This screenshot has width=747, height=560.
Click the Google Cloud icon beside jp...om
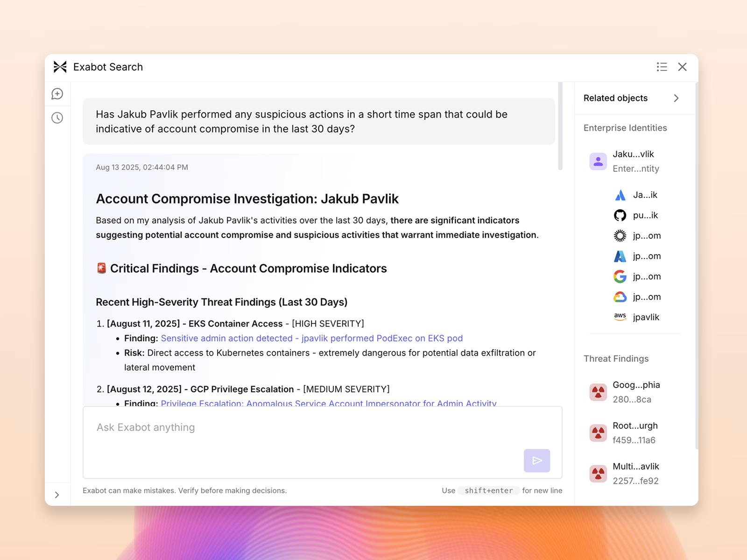[620, 297]
